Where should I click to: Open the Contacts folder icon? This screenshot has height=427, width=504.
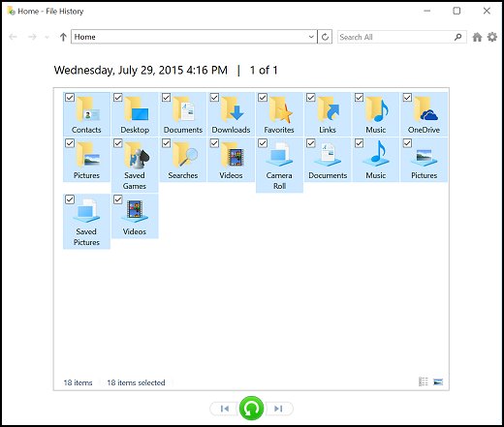coord(87,110)
